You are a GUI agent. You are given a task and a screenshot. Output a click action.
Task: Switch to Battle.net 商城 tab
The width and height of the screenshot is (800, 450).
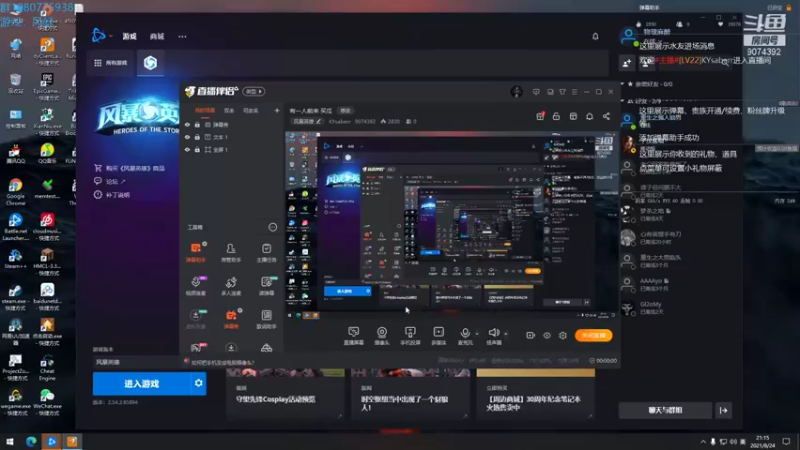(x=157, y=36)
